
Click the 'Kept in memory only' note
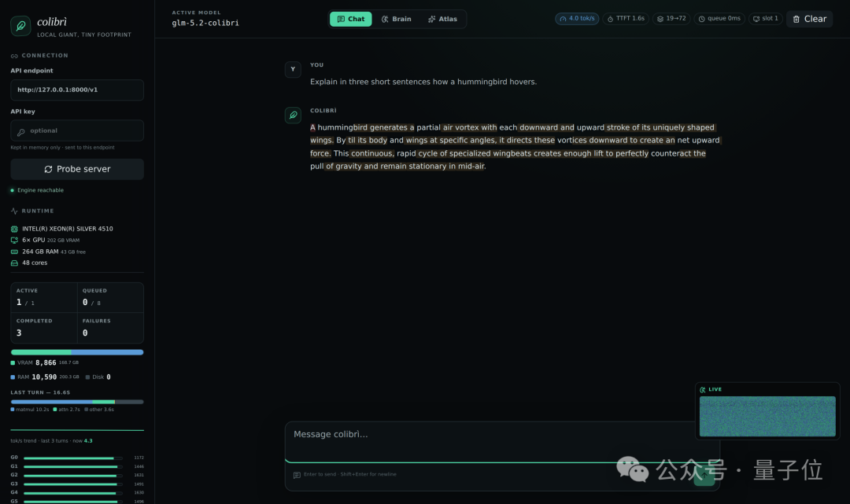[x=62, y=148]
